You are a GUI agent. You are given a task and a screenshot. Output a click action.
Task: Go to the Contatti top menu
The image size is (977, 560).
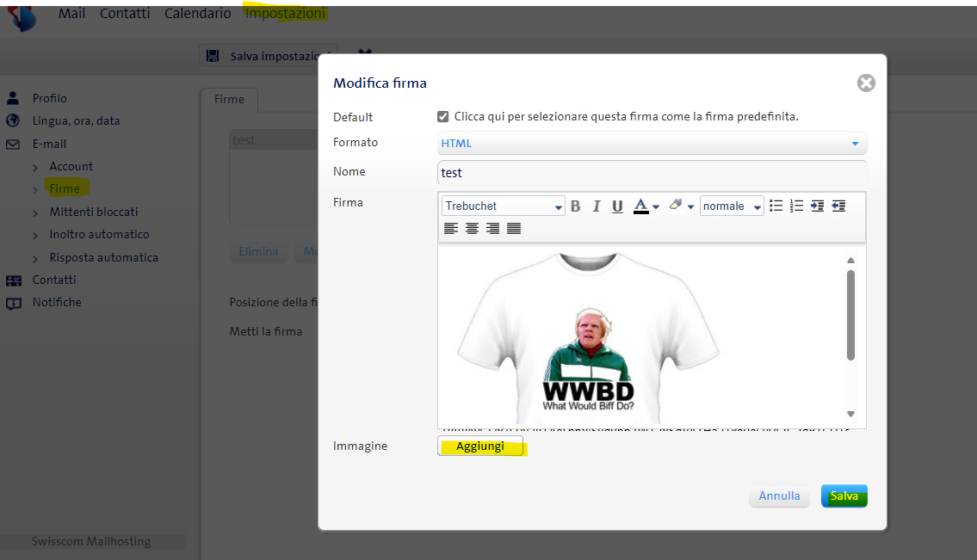(x=125, y=14)
